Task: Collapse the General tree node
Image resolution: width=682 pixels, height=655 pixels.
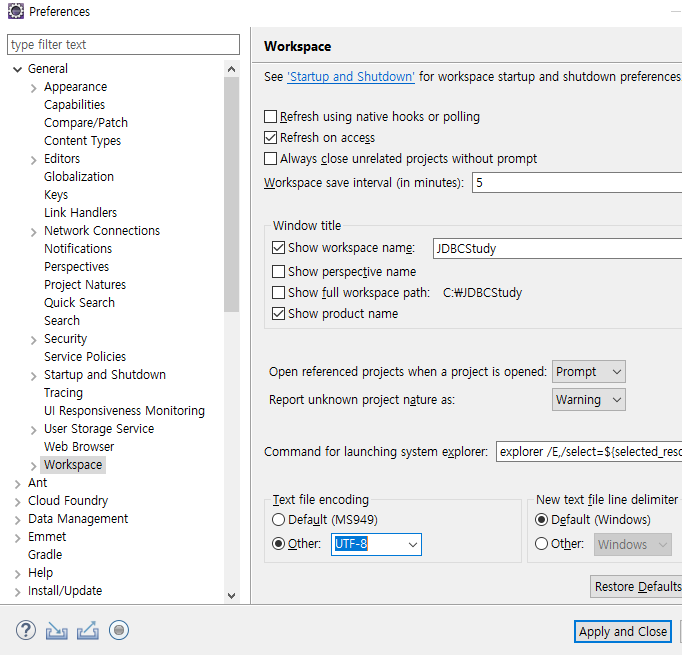Action: point(17,69)
